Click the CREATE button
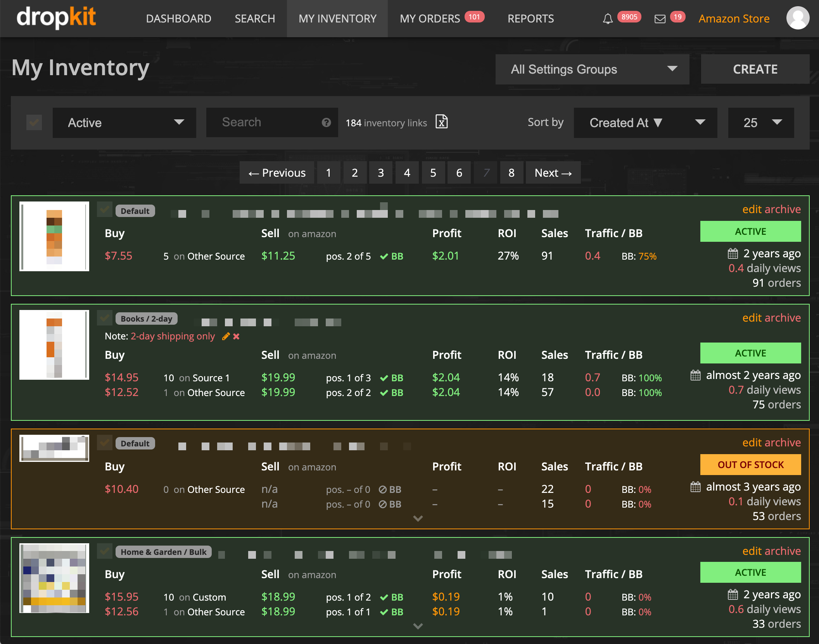Viewport: 819px width, 644px height. click(x=755, y=69)
